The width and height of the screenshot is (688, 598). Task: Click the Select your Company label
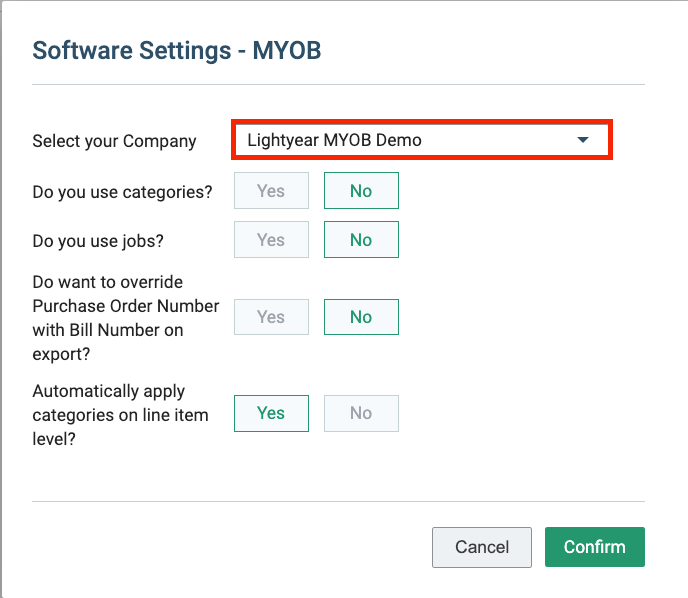pyautogui.click(x=114, y=141)
